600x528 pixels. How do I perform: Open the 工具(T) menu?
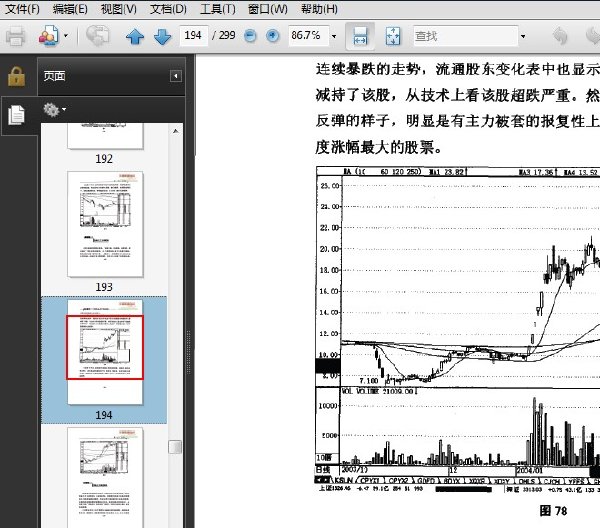point(218,9)
